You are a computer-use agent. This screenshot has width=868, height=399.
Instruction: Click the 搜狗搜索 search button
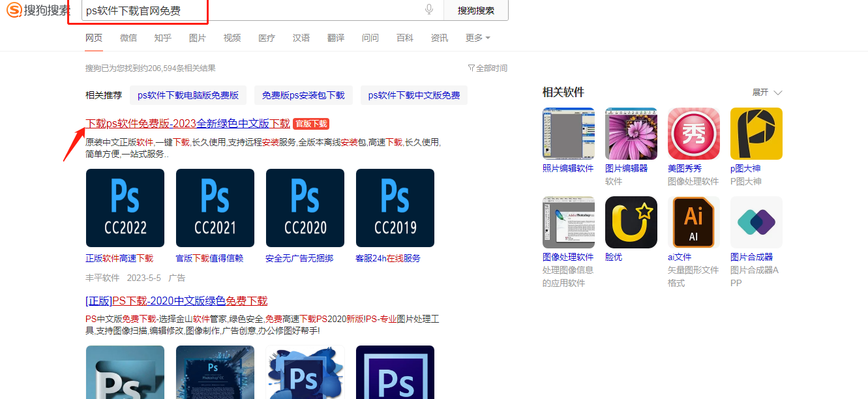pyautogui.click(x=476, y=10)
